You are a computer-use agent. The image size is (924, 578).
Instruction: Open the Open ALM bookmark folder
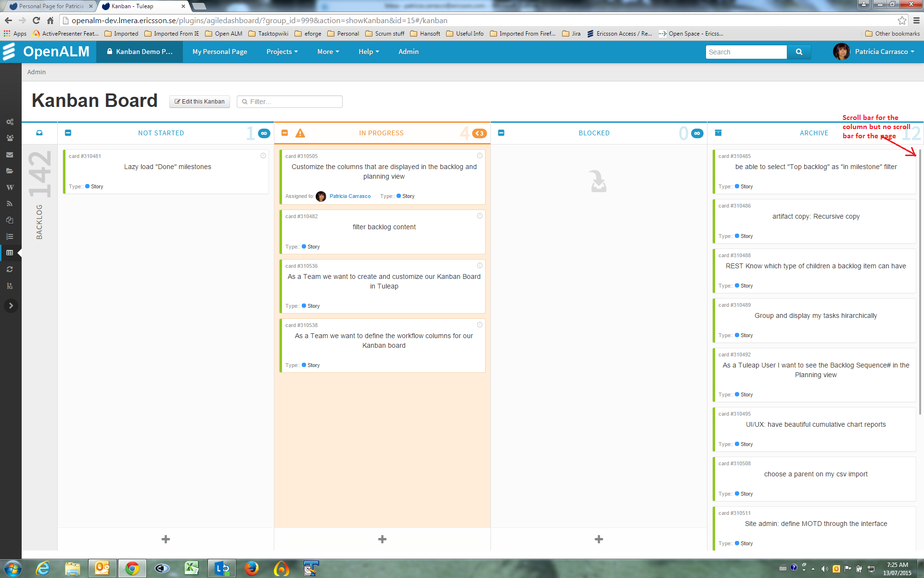[224, 34]
